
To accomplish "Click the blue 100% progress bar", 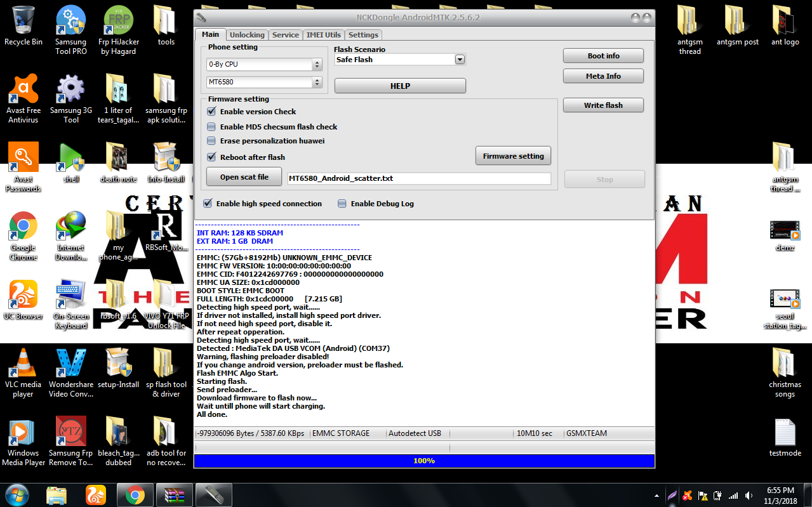I will (x=424, y=461).
